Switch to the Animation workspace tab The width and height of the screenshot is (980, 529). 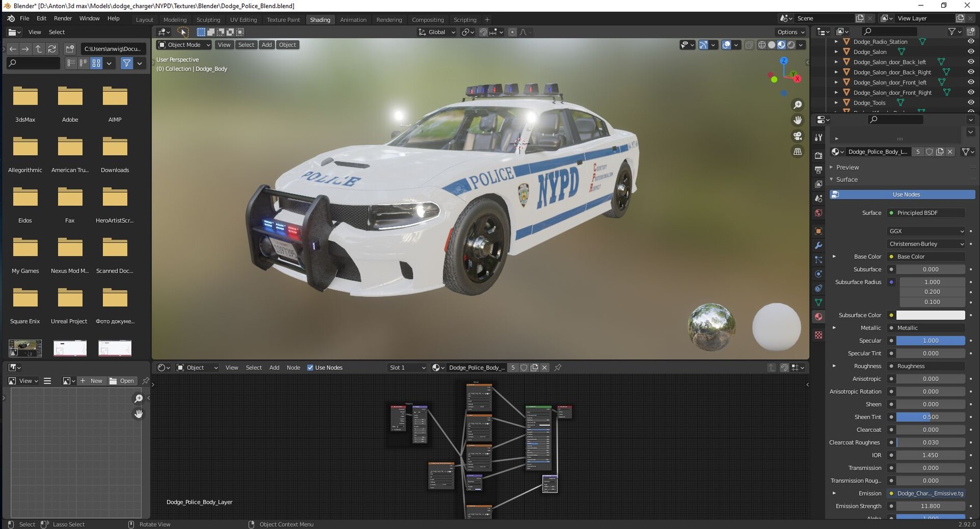pyautogui.click(x=353, y=20)
